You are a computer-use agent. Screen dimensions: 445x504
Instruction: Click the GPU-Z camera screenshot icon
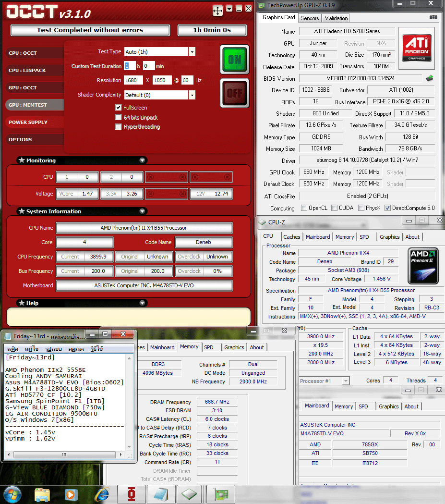click(433, 17)
